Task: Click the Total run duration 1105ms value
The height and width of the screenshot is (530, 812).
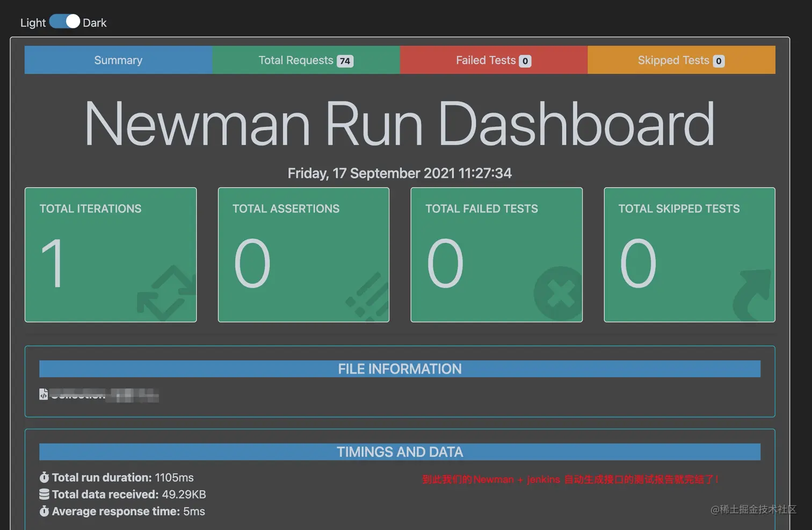Action: click(174, 477)
